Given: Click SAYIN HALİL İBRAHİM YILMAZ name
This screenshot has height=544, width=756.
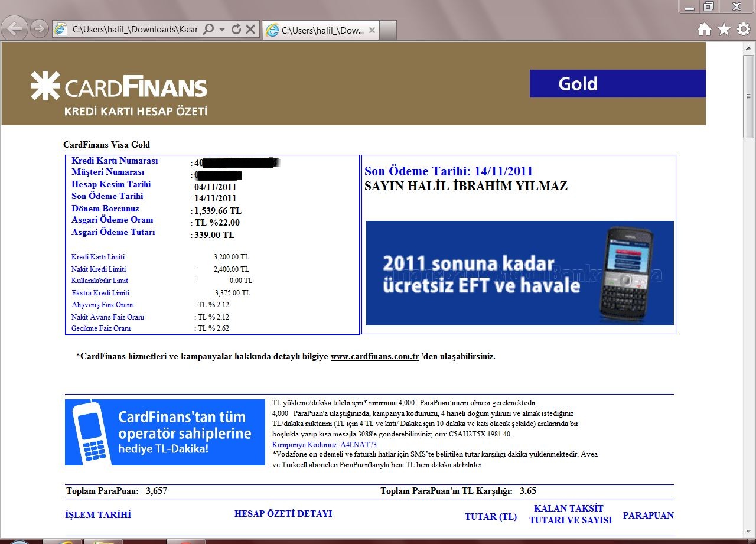Looking at the screenshot, I should (466, 186).
